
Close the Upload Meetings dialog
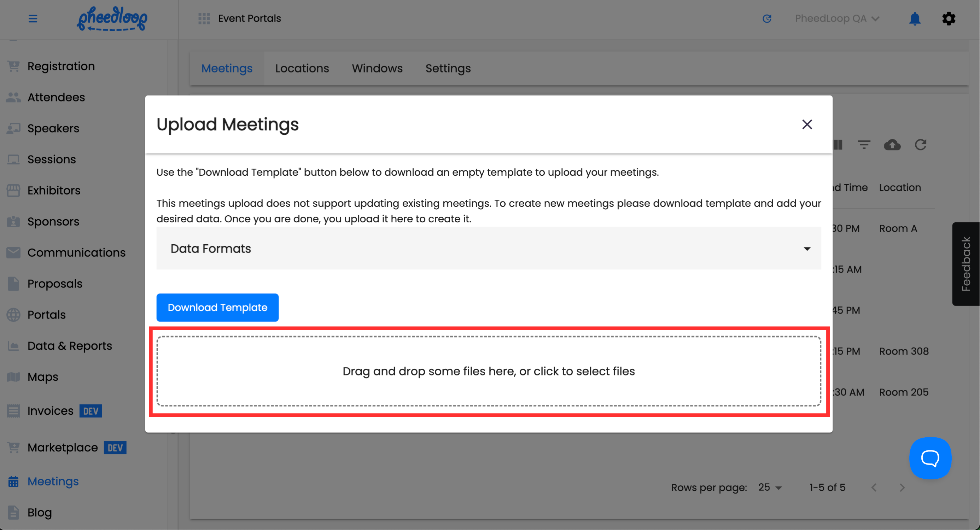tap(807, 124)
